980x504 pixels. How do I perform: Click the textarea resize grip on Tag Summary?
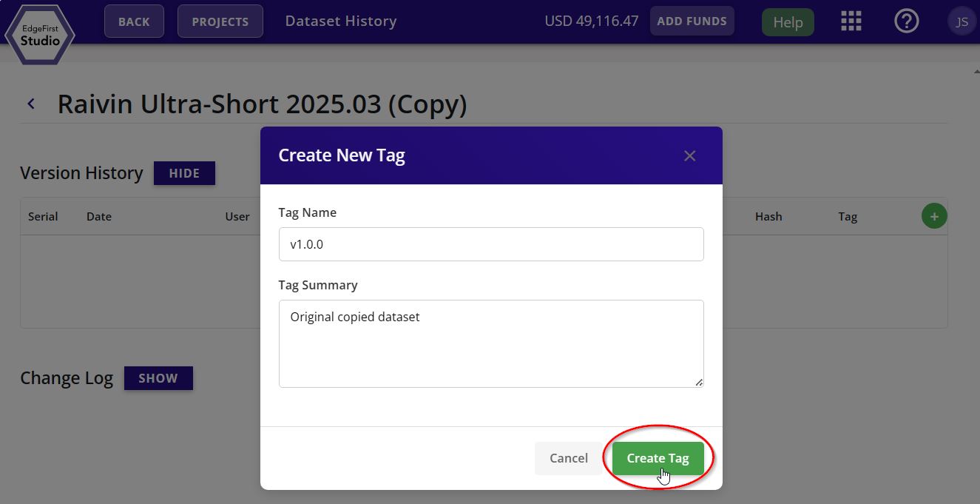point(698,383)
